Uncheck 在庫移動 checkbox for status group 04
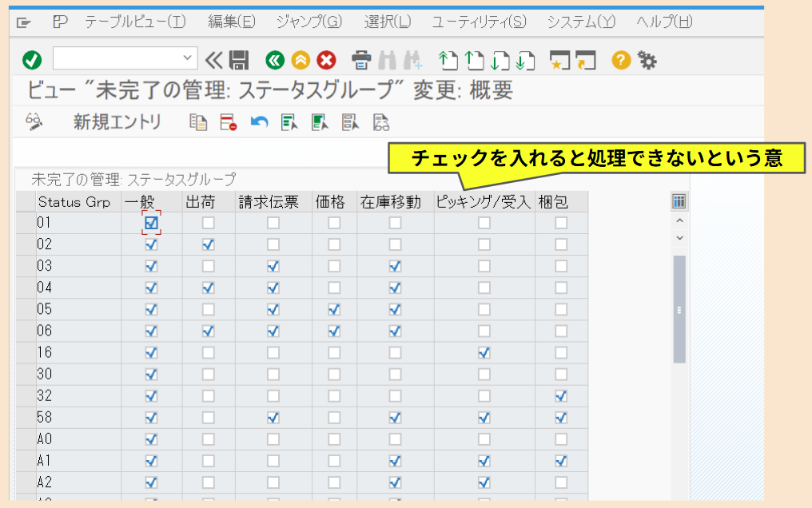The image size is (812, 508). pyautogui.click(x=395, y=288)
